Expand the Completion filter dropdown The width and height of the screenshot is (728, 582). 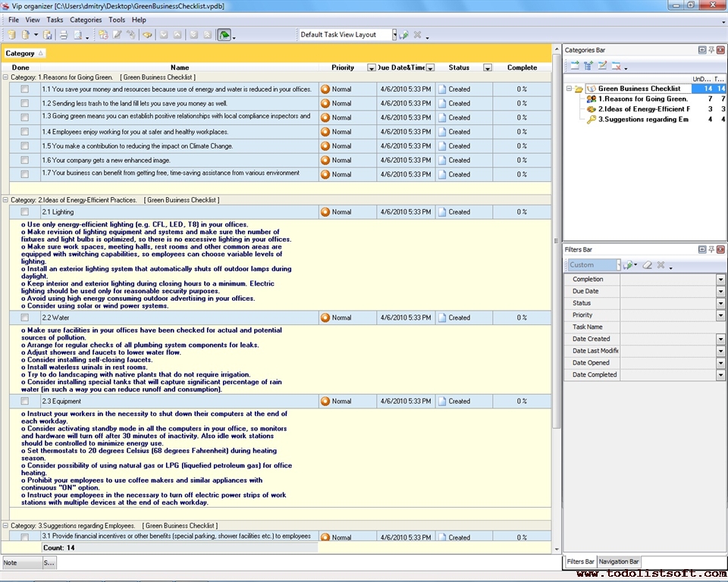[720, 280]
